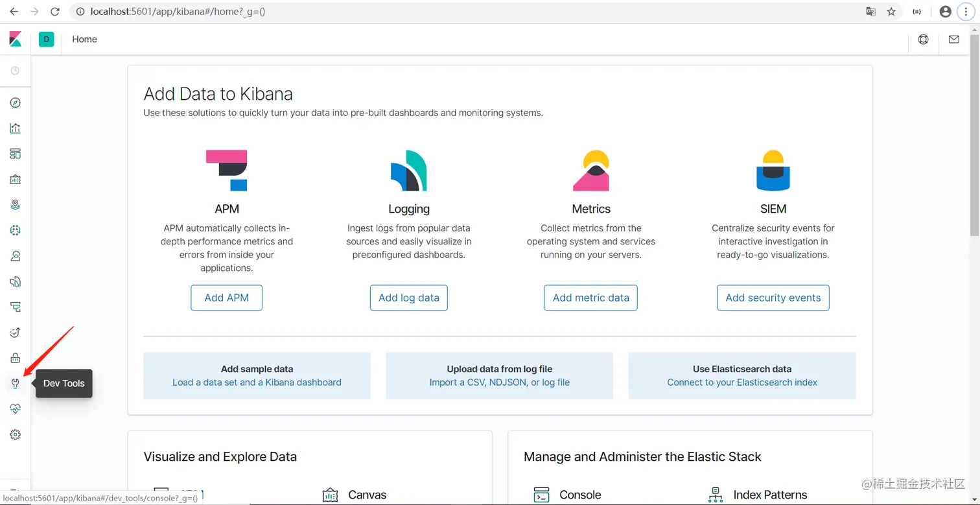
Task: Open the Uptime monitoring sidebar icon
Action: [x=16, y=332]
